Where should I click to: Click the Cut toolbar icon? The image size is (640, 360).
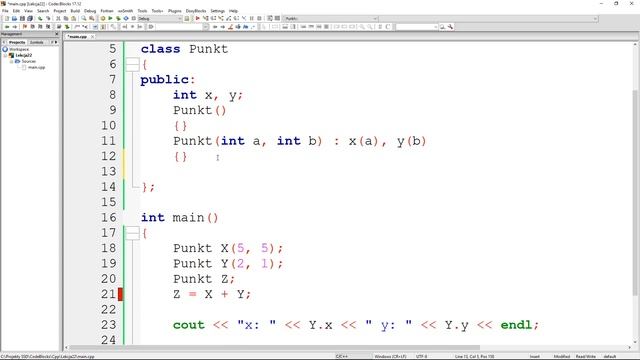[58, 18]
